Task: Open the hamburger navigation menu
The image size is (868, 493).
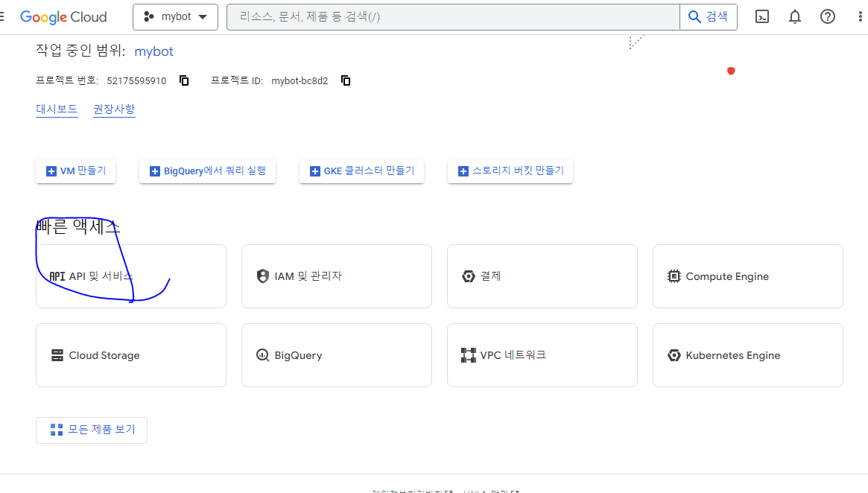Action: pos(1,17)
